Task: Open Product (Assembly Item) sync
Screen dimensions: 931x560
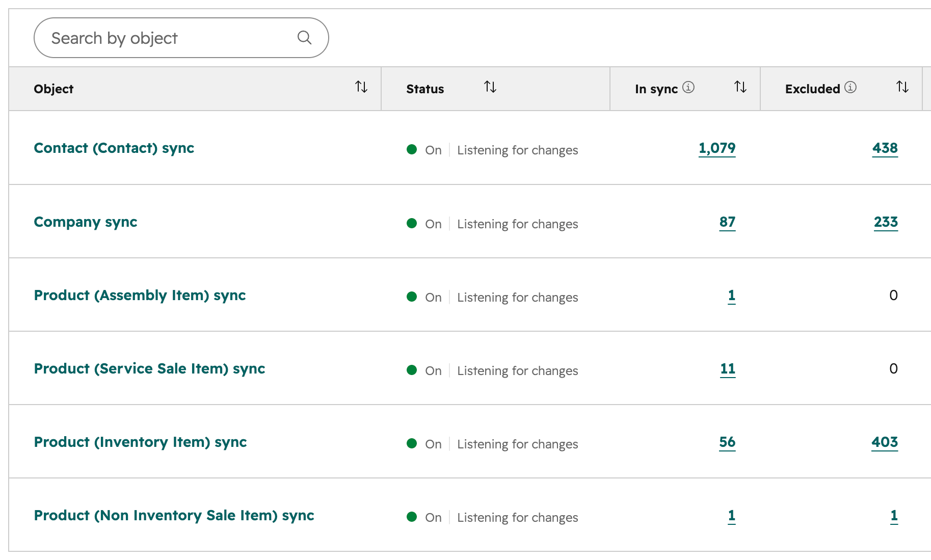Action: point(140,296)
